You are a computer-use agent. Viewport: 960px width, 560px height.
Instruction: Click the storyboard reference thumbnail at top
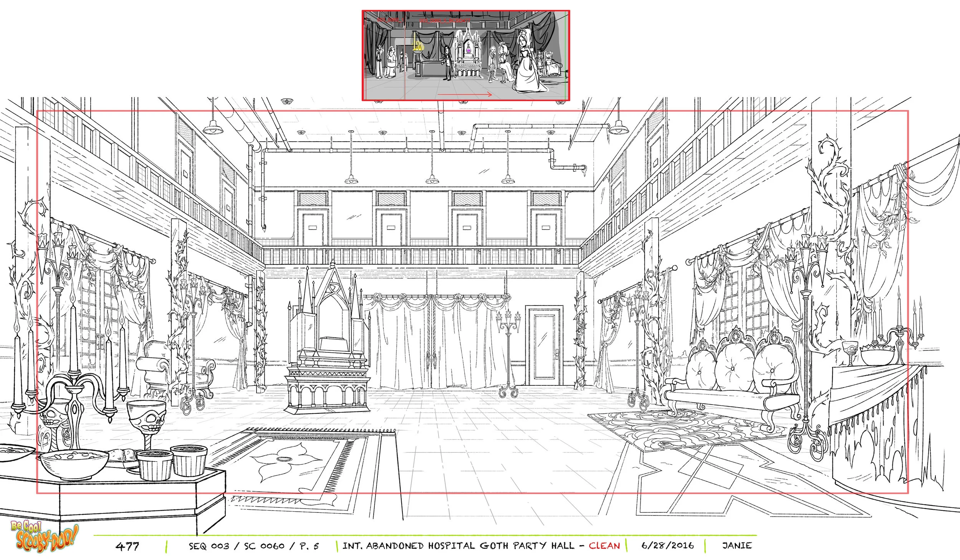pos(466,56)
